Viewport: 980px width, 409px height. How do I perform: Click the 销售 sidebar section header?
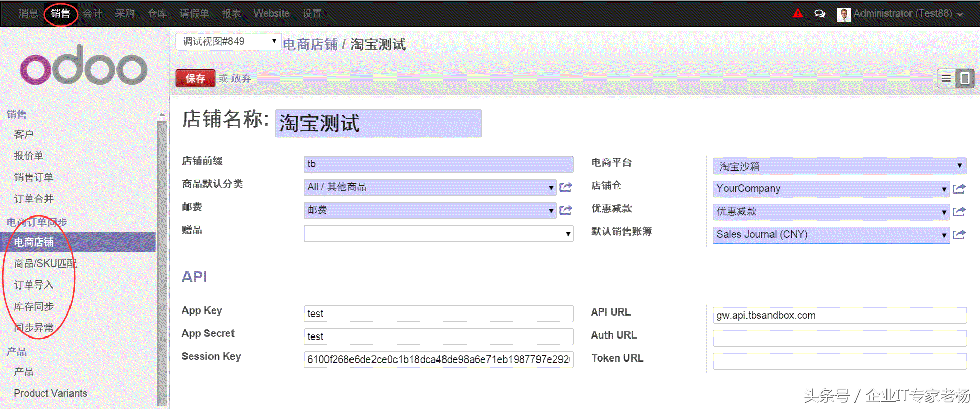click(16, 114)
